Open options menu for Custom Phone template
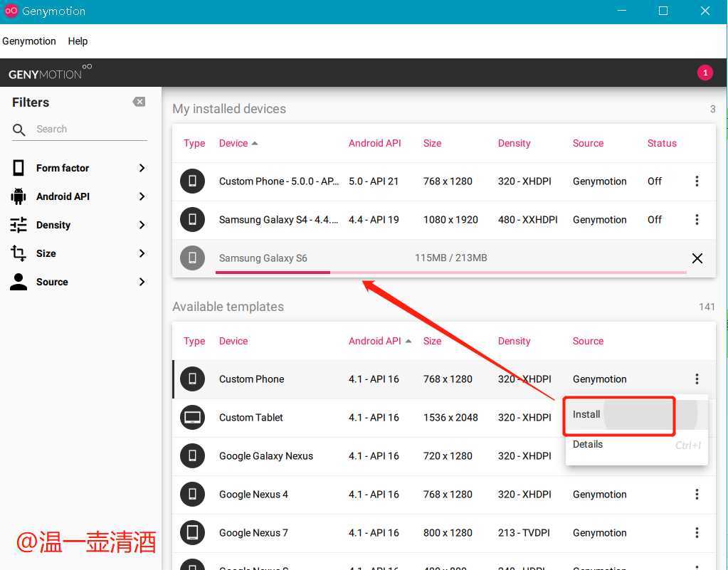The height and width of the screenshot is (570, 728). [x=697, y=379]
